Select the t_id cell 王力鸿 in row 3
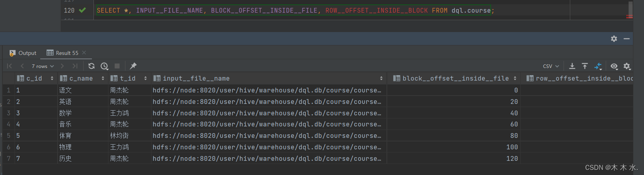This screenshot has width=644, height=175. tap(129, 113)
